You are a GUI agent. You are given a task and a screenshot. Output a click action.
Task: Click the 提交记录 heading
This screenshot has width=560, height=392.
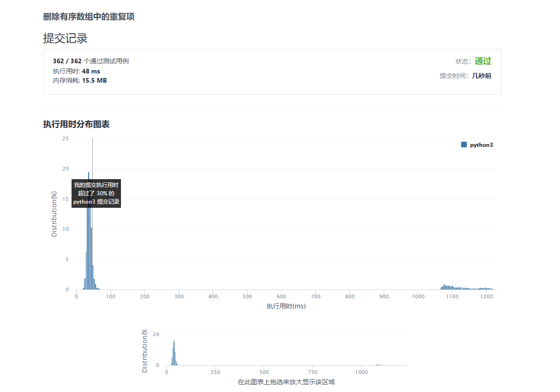tap(65, 38)
